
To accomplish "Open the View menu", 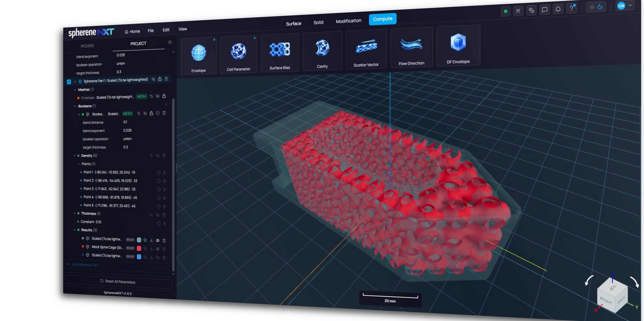I will click(183, 29).
